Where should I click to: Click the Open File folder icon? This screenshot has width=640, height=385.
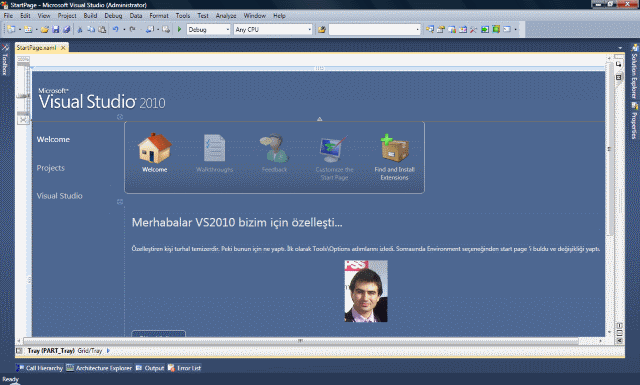(x=44, y=29)
